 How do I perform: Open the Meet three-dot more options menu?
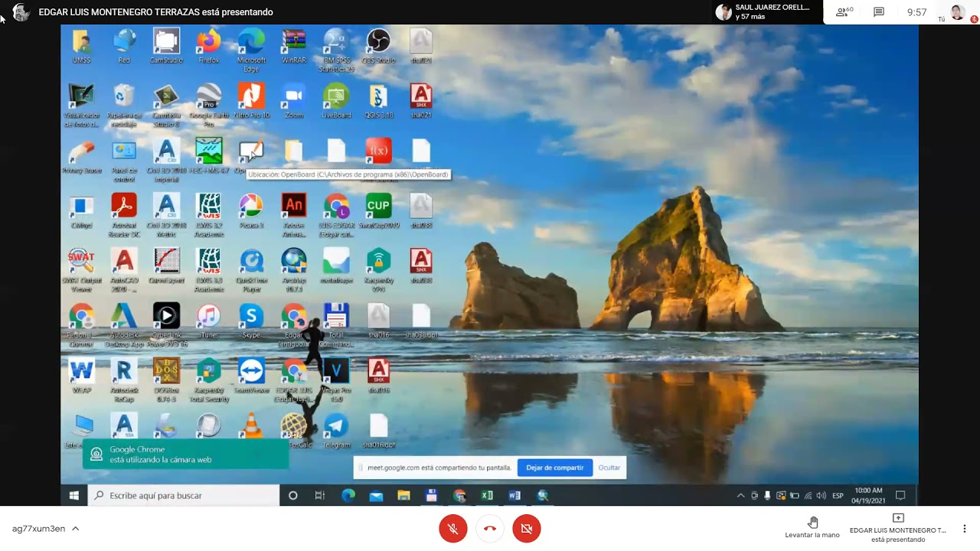click(x=965, y=528)
